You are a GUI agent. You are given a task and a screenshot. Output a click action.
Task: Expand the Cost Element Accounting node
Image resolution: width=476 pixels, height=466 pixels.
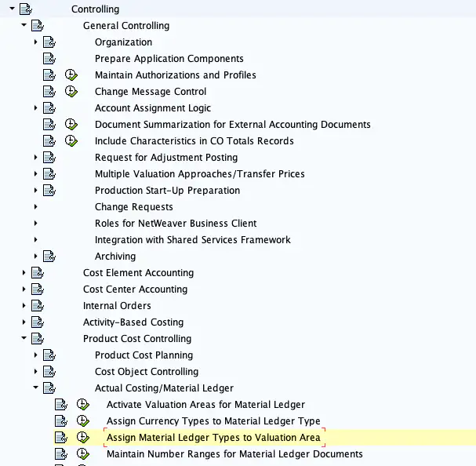tap(24, 272)
